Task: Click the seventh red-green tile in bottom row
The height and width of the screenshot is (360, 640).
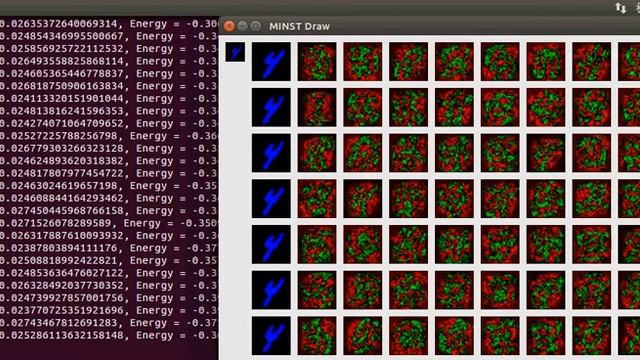Action: click(x=591, y=336)
